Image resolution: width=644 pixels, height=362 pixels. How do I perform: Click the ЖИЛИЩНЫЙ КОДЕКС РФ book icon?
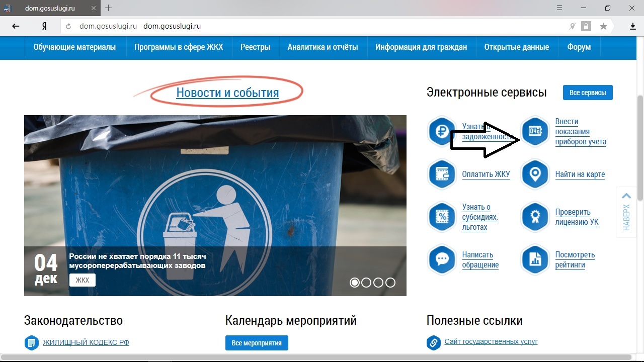pos(31,342)
